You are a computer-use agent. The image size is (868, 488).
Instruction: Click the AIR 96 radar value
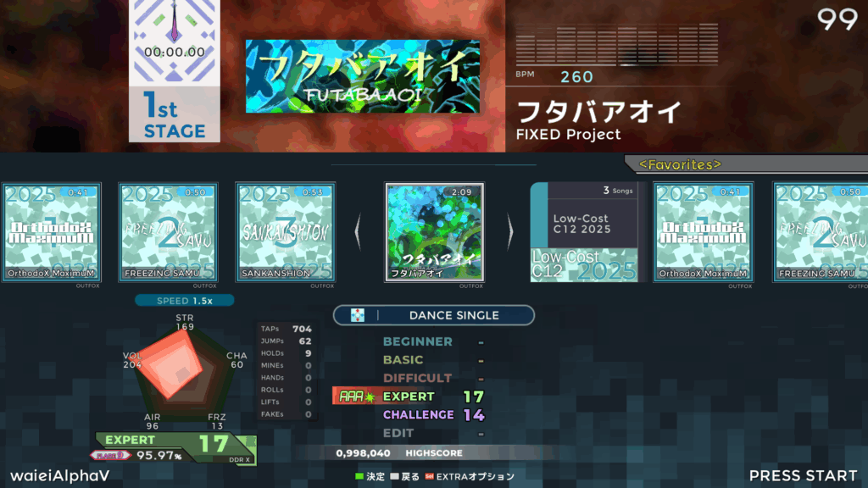[153, 422]
